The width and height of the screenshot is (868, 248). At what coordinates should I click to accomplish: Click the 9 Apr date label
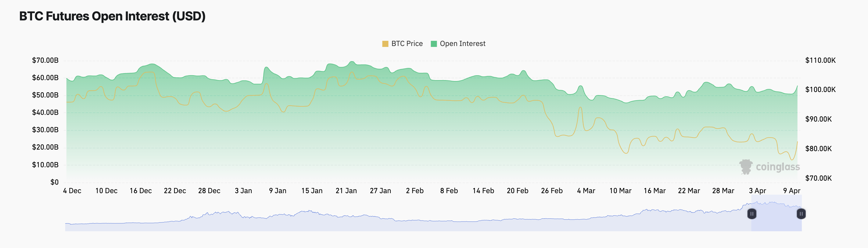click(791, 191)
